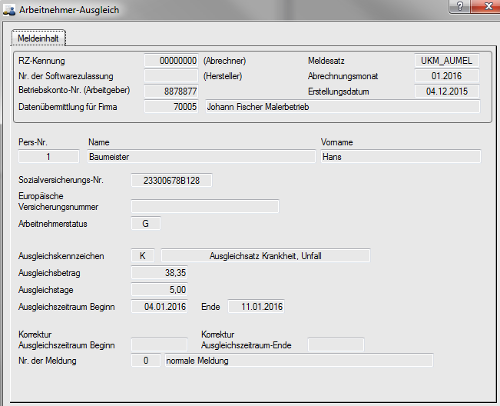The height and width of the screenshot is (406, 500).
Task: Click the Arbeitnehmerstatus field showing G
Action: (x=146, y=223)
